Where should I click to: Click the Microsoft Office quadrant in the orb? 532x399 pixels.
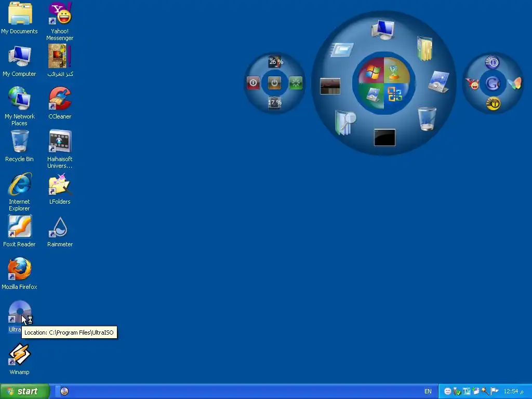pos(395,95)
